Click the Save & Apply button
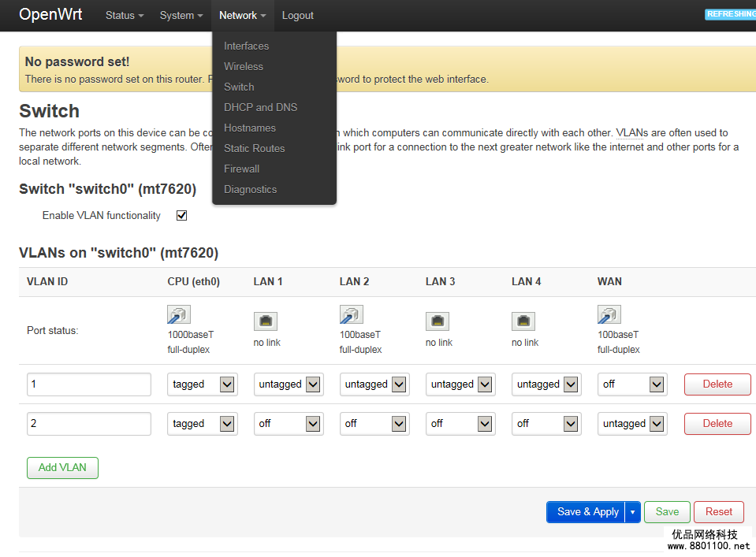Screen dimensions: 756x557 586,512
